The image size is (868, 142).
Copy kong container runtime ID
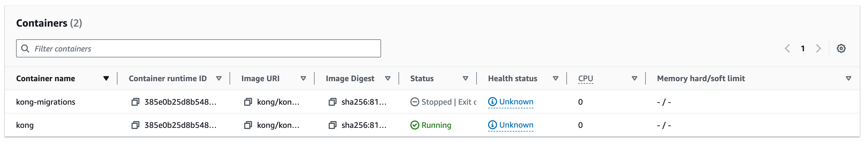point(135,125)
